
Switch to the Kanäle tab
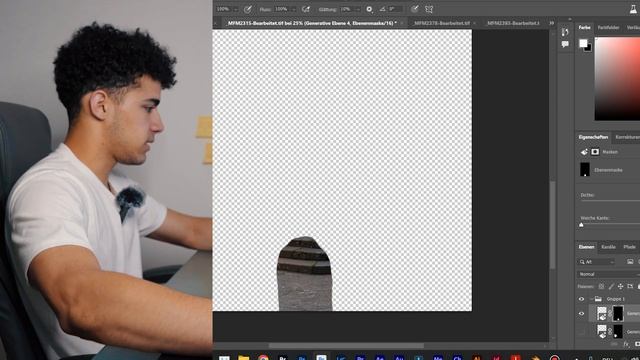pos(608,247)
